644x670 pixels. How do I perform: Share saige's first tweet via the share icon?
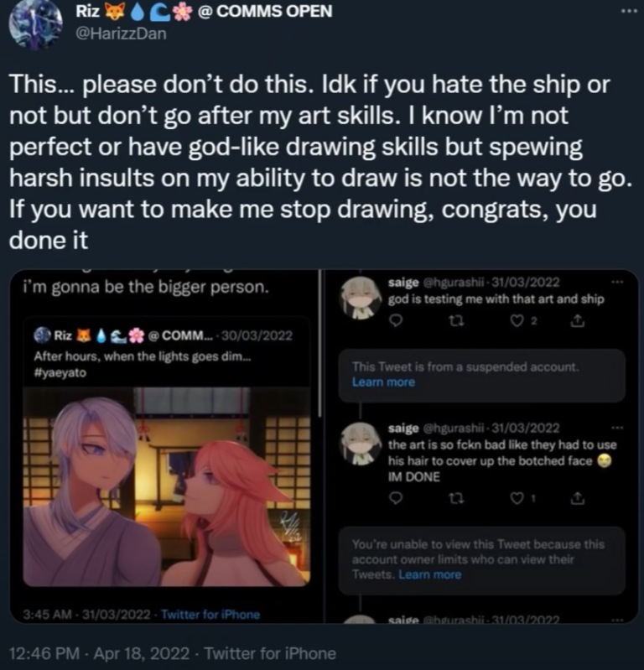coord(577,319)
